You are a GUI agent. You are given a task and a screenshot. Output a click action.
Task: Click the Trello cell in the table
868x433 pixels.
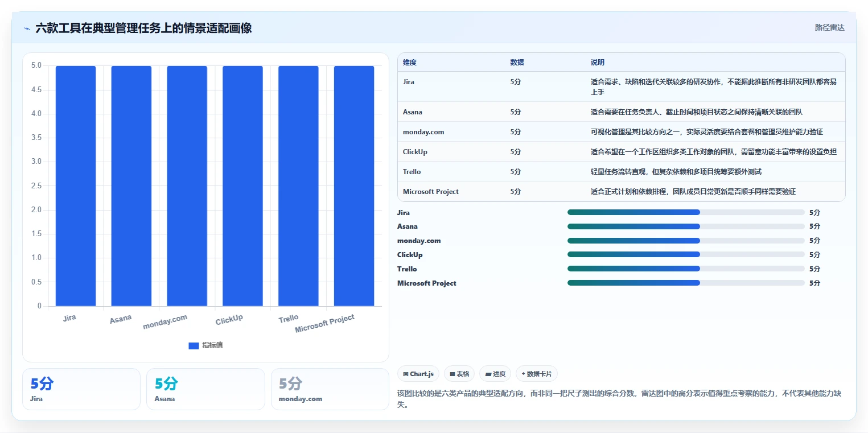(x=412, y=172)
